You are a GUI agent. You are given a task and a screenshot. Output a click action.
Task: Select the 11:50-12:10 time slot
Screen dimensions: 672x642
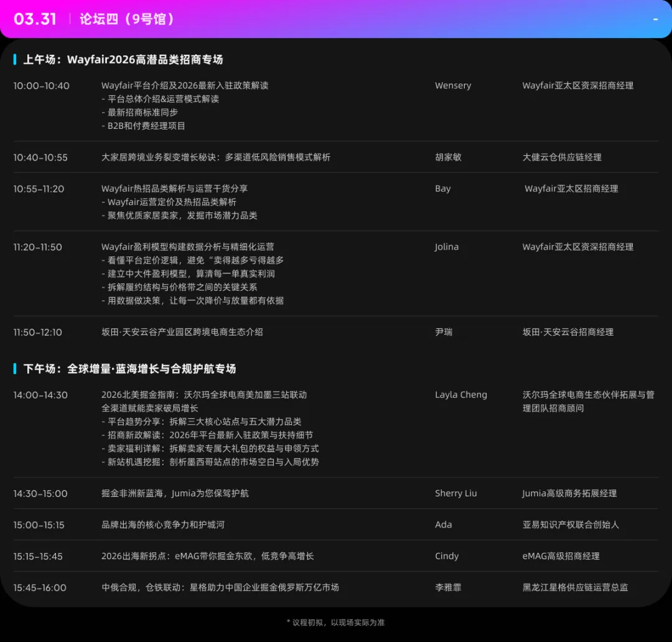(x=38, y=333)
